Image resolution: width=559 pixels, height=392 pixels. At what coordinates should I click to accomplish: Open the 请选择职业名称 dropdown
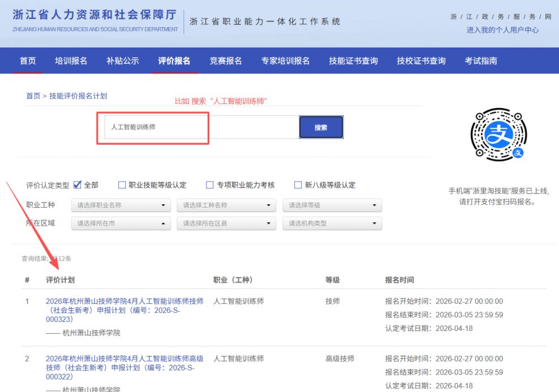(x=121, y=205)
